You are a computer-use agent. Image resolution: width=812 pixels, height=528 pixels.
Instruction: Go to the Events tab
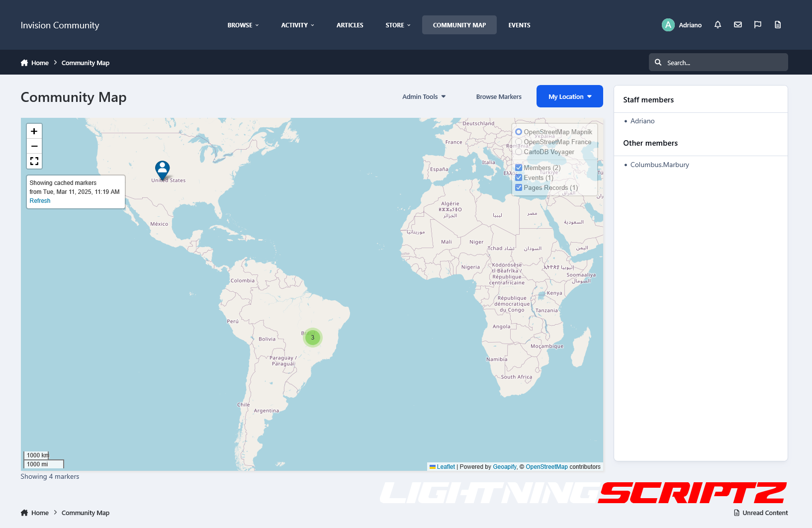coord(519,25)
